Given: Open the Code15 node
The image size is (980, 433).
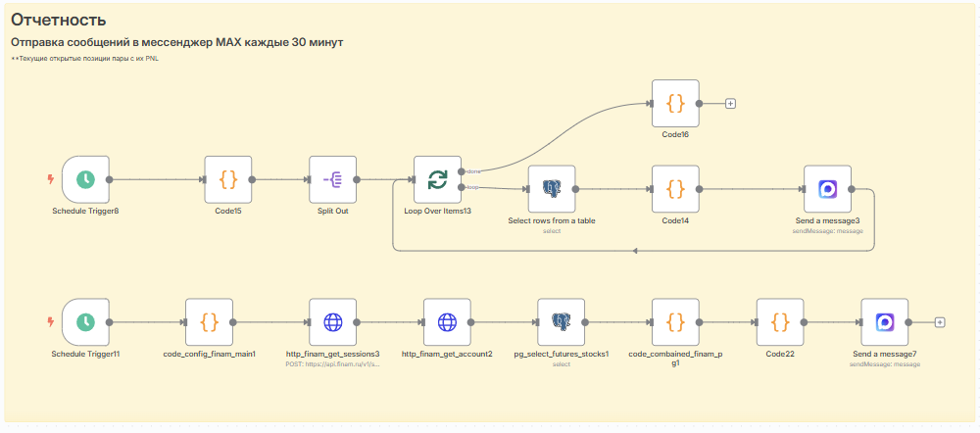Looking at the screenshot, I should [x=228, y=179].
